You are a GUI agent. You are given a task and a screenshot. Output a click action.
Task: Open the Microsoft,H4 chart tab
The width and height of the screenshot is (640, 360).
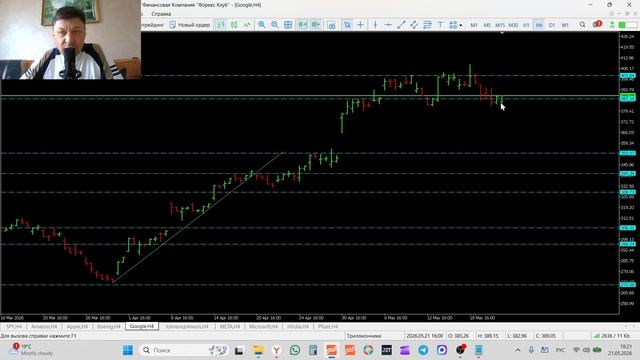point(263,327)
